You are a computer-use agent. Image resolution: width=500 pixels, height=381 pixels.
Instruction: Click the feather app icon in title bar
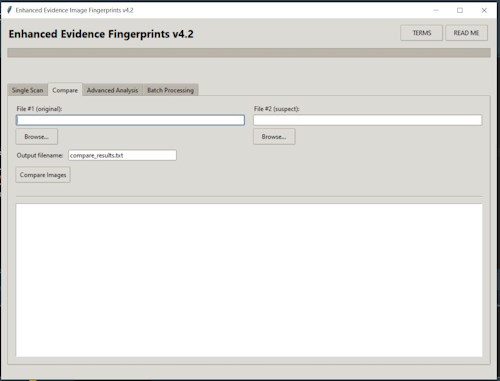pos(9,10)
